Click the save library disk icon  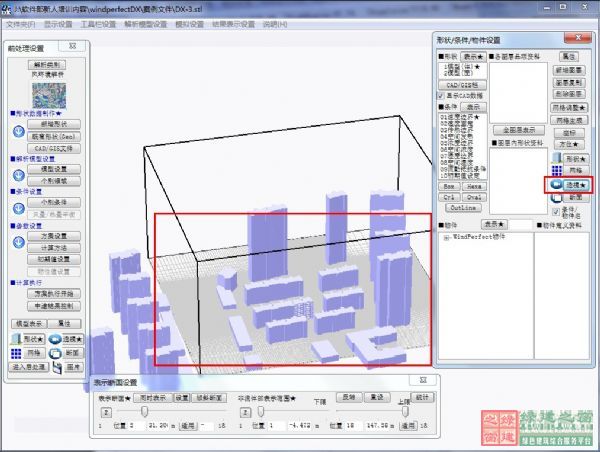59,368
